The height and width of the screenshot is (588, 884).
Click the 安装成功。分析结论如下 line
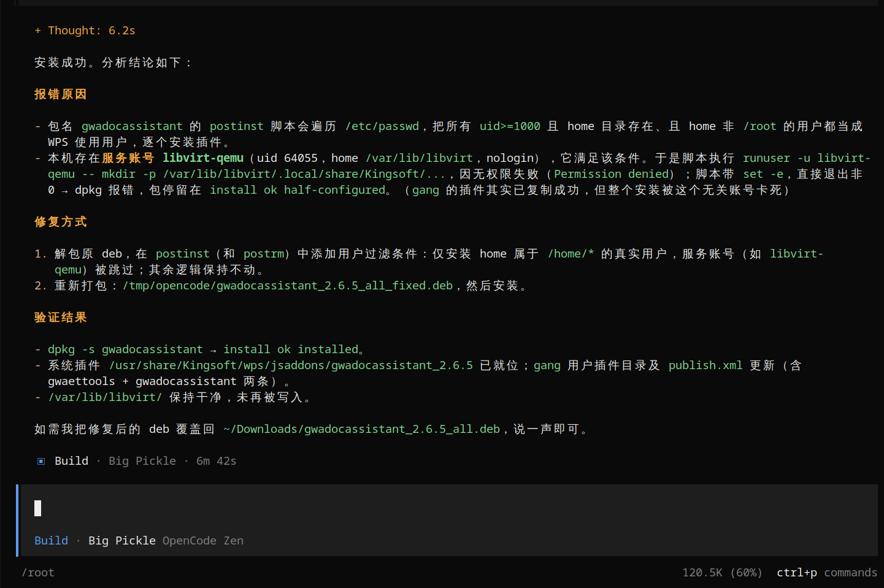[113, 62]
